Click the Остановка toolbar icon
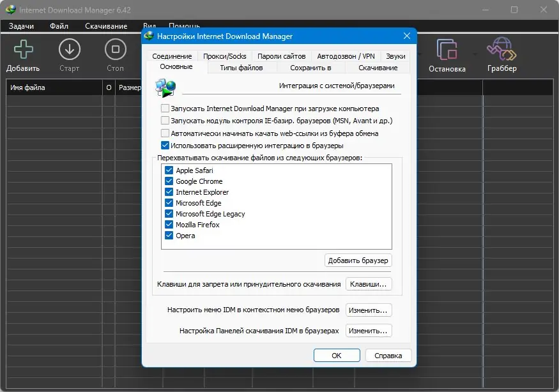Viewport: 559px width, 392px height. [447, 50]
